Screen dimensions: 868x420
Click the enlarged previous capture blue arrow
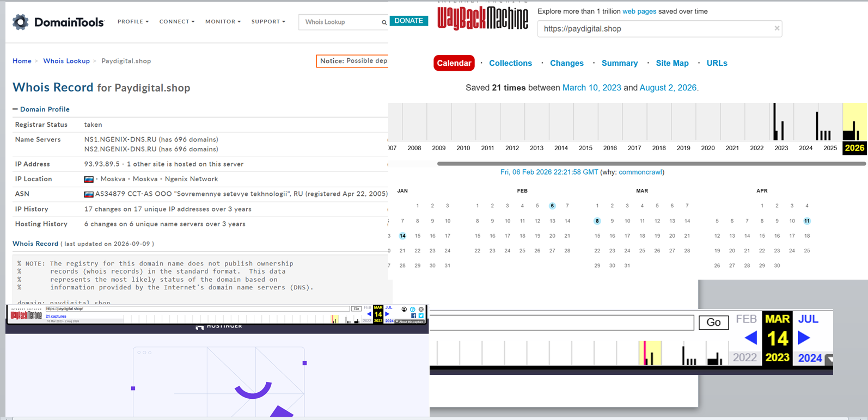751,338
